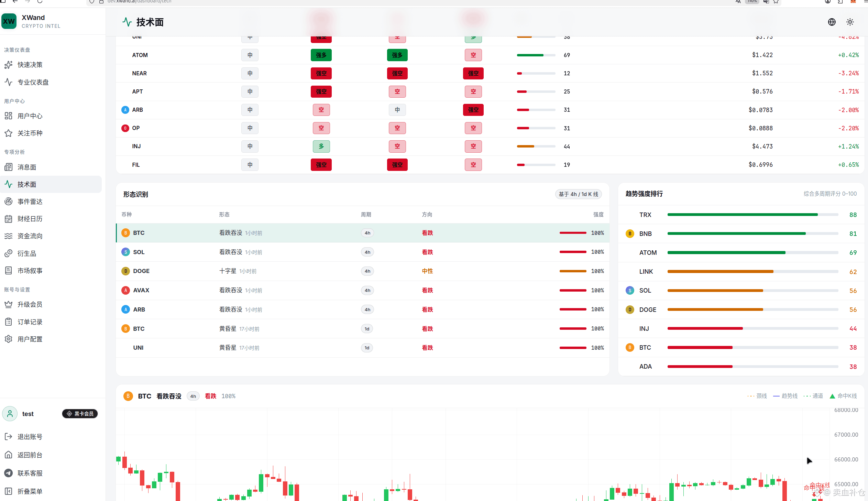Click the 形态 column header
Viewport: 868px width, 501px height.
(224, 214)
